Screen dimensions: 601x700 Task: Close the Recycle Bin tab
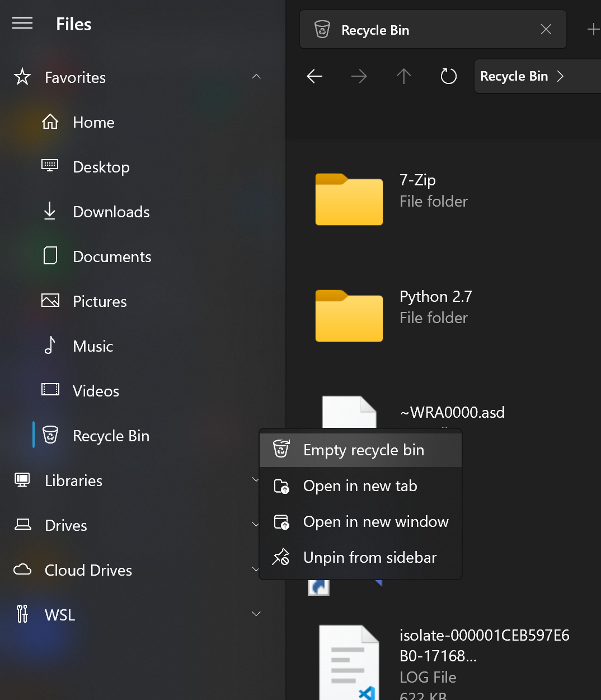[x=546, y=29]
